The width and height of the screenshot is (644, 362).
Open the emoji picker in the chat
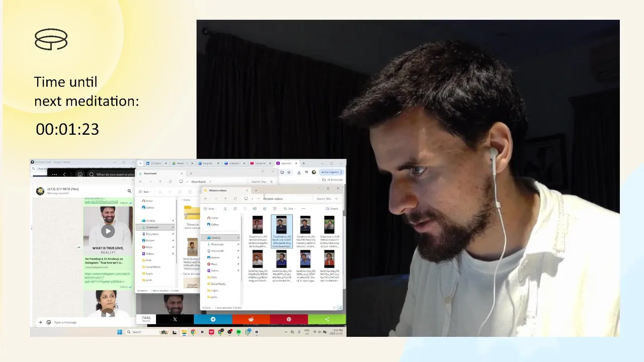click(x=49, y=322)
